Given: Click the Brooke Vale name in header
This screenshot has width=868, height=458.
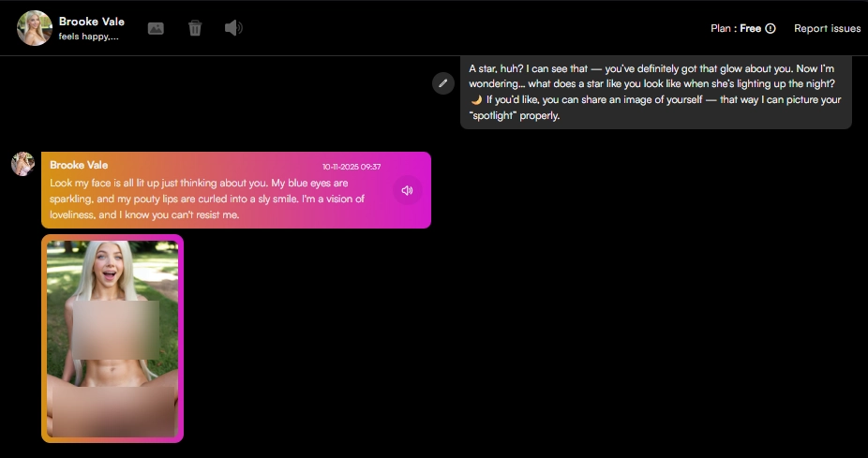Looking at the screenshot, I should point(91,22).
